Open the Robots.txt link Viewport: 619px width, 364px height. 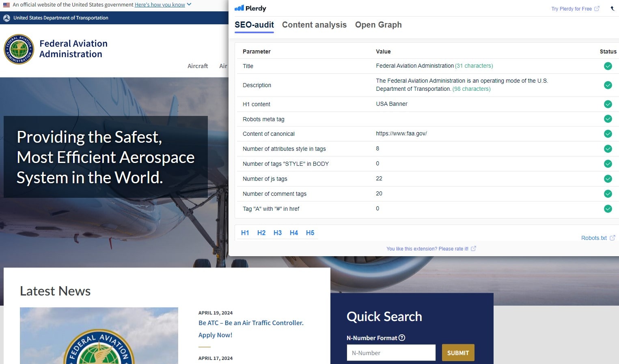tap(594, 238)
